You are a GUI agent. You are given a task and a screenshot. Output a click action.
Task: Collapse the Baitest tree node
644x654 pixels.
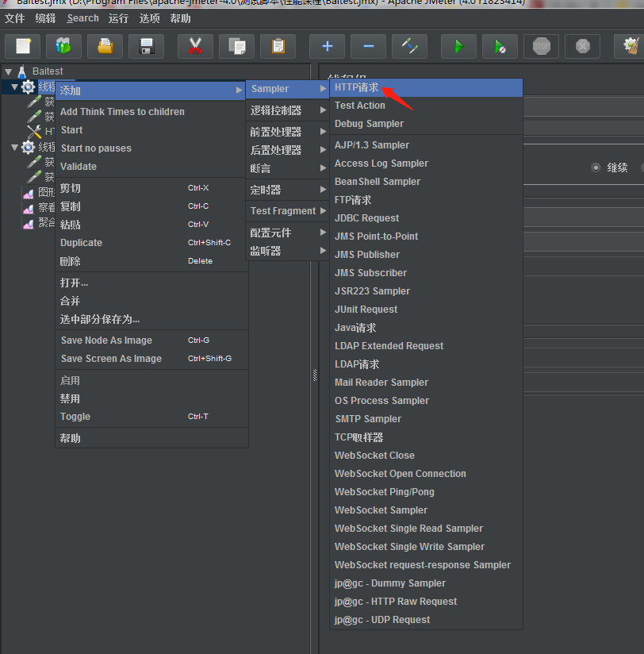click(x=9, y=71)
